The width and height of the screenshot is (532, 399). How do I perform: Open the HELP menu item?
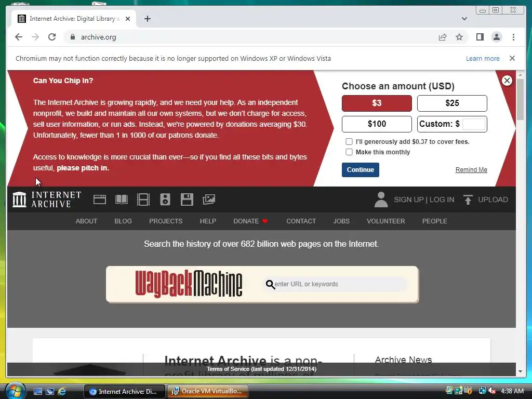[208, 221]
